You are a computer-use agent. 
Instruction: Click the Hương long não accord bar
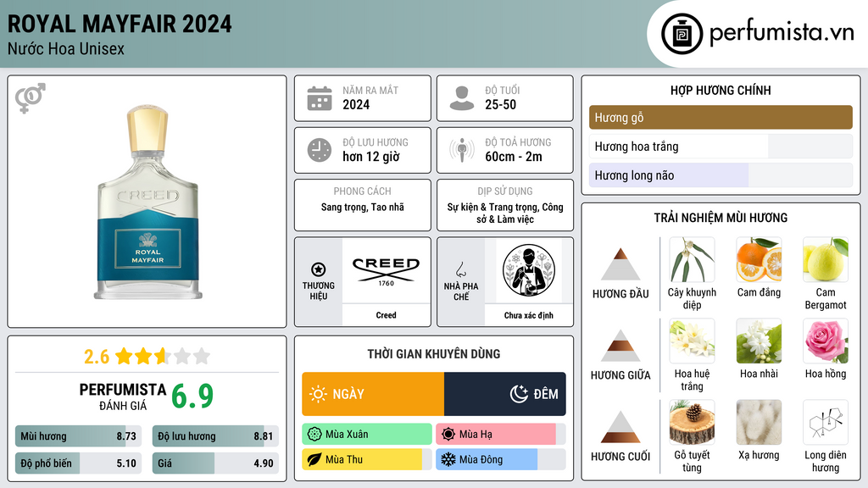pos(721,175)
